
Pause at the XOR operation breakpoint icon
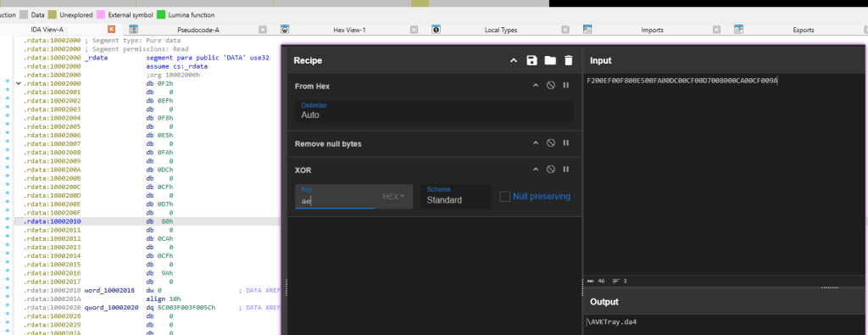coord(565,169)
